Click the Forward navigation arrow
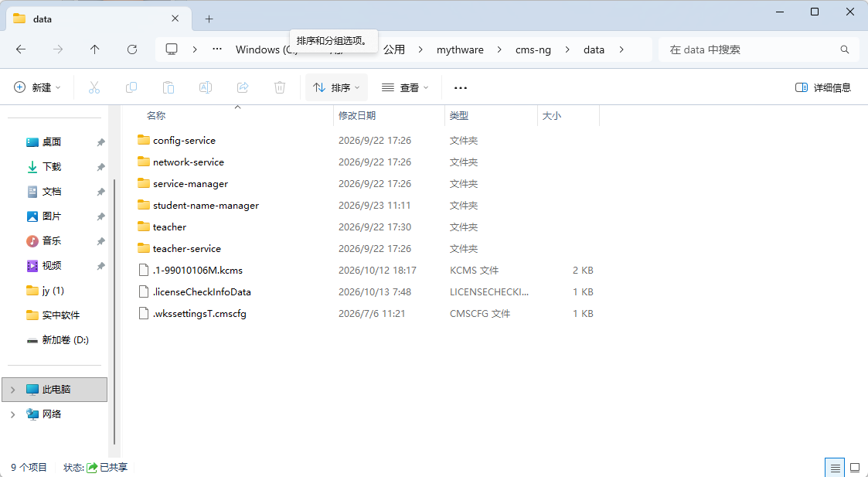The height and width of the screenshot is (477, 868). [x=58, y=49]
